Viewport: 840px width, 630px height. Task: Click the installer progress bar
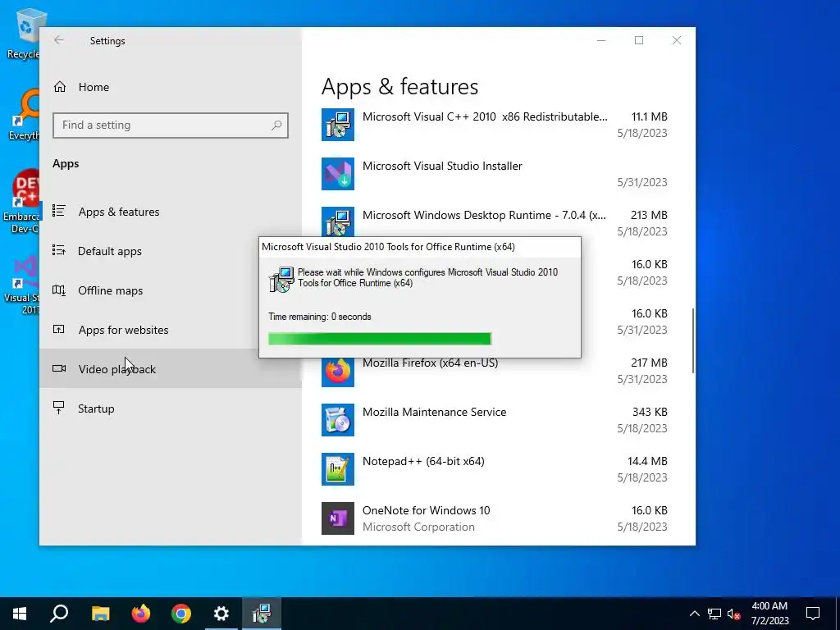[x=380, y=339]
